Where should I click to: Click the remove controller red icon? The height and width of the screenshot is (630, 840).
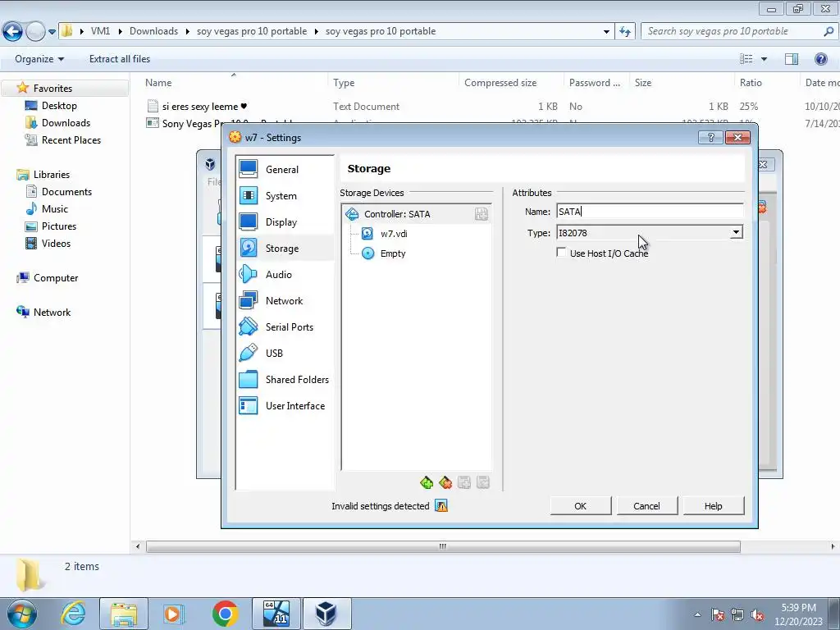point(445,483)
